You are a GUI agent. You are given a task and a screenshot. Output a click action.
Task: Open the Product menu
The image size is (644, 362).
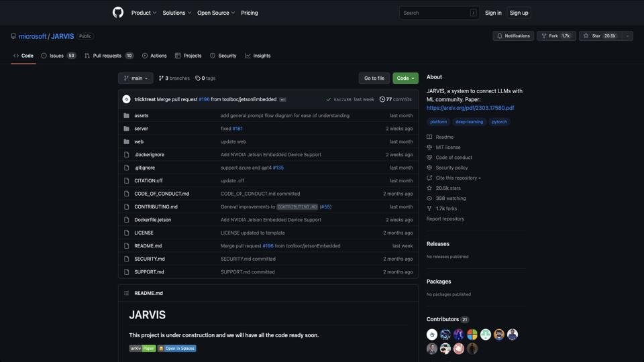tap(144, 13)
